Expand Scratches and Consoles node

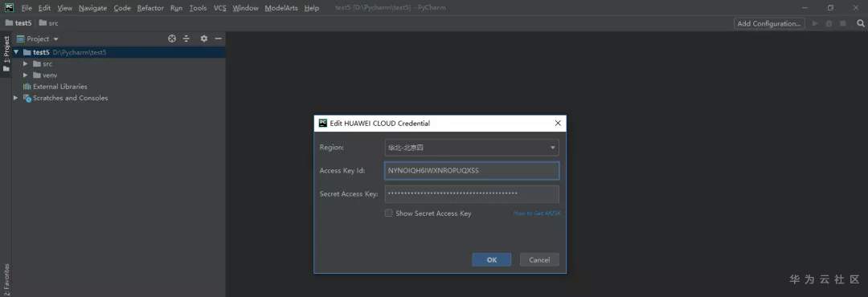coord(16,98)
